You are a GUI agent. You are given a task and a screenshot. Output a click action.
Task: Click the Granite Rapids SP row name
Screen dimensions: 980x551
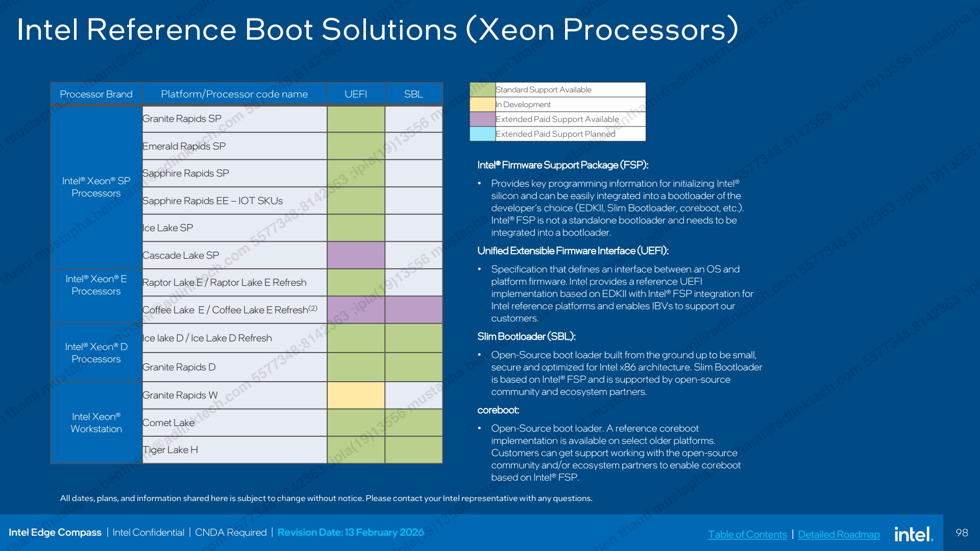[x=182, y=118]
